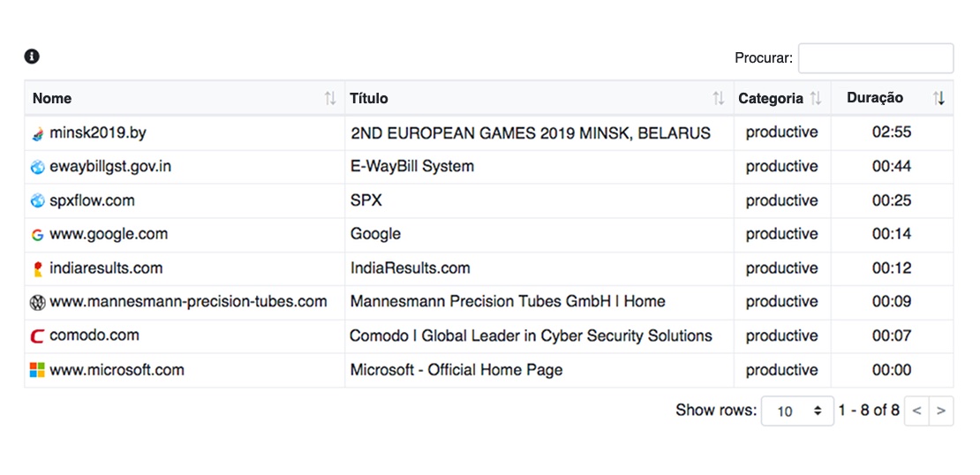The width and height of the screenshot is (980, 475).
Task: Click the minsk2019.by site favicon
Action: coord(37,133)
